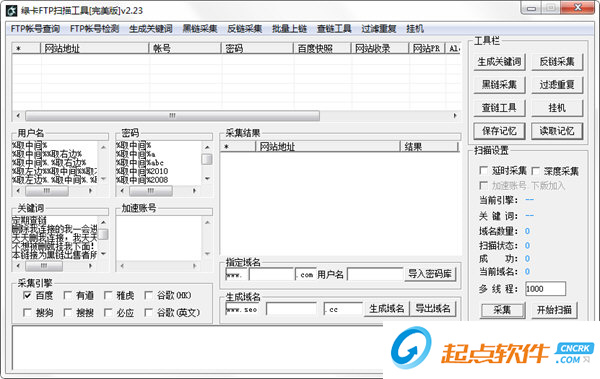
Task: Click top table scroll right arrow
Action: coord(455,115)
